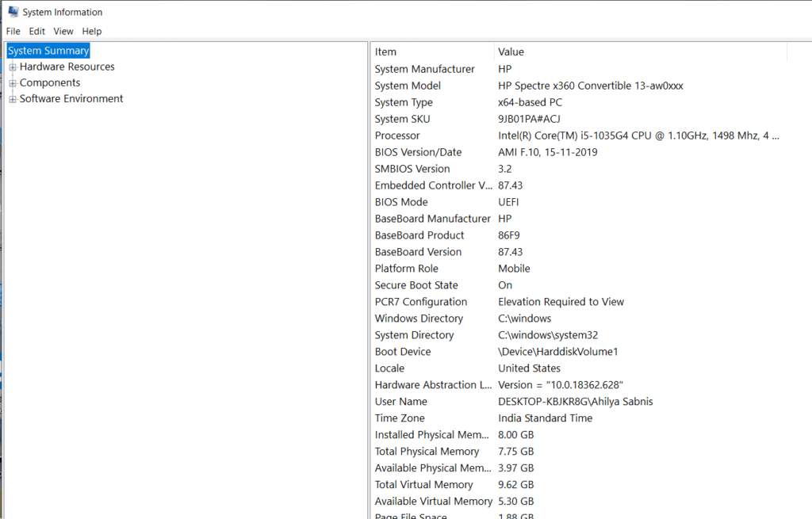Image resolution: width=812 pixels, height=519 pixels.
Task: Open the File menu
Action: point(13,32)
